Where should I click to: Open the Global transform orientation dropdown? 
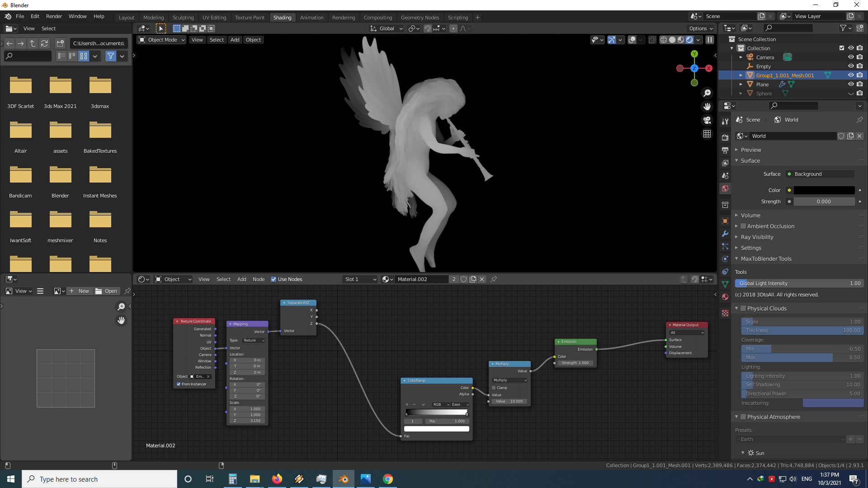click(x=386, y=28)
